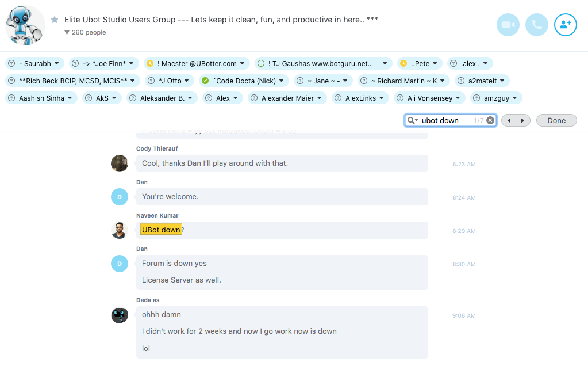Screen dimensions: 588x366
Task: Click the away status icon of ..Pete
Action: [x=403, y=63]
